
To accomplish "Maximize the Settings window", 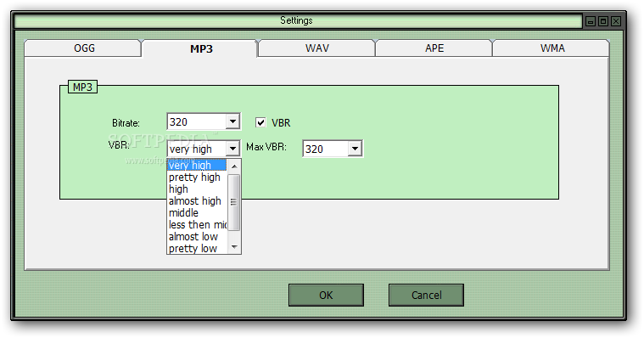I will pyautogui.click(x=603, y=21).
